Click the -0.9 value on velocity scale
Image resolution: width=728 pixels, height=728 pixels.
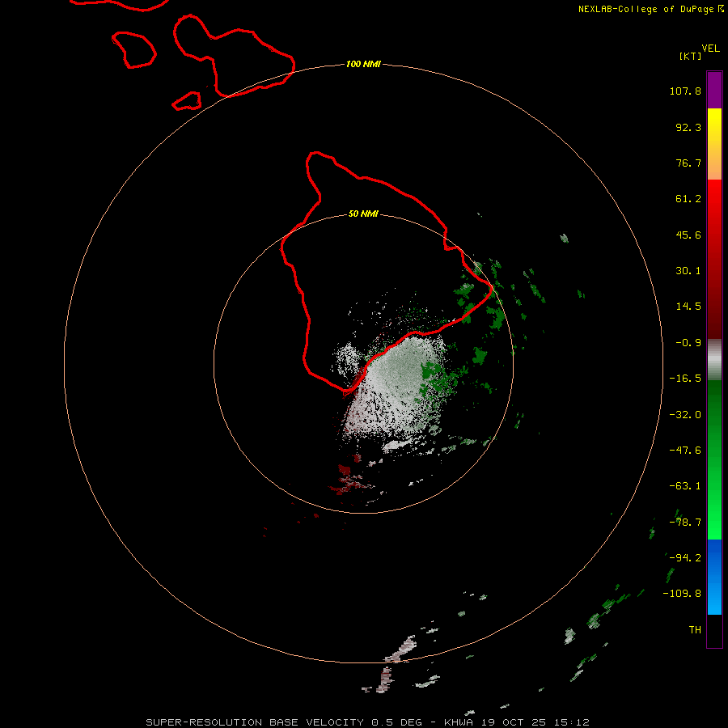pos(688,343)
